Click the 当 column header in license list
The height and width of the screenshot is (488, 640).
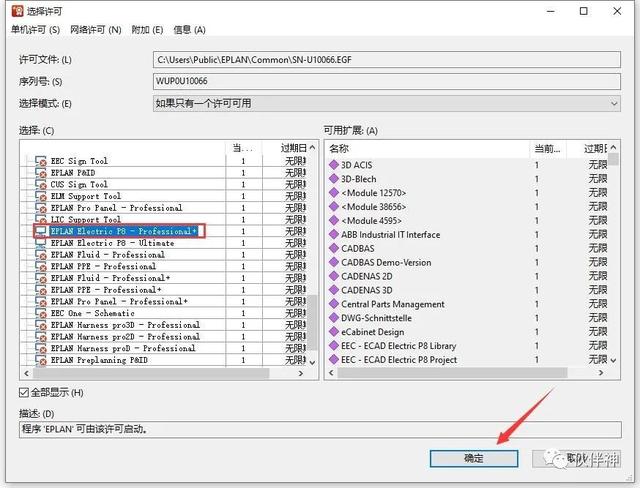(x=244, y=148)
